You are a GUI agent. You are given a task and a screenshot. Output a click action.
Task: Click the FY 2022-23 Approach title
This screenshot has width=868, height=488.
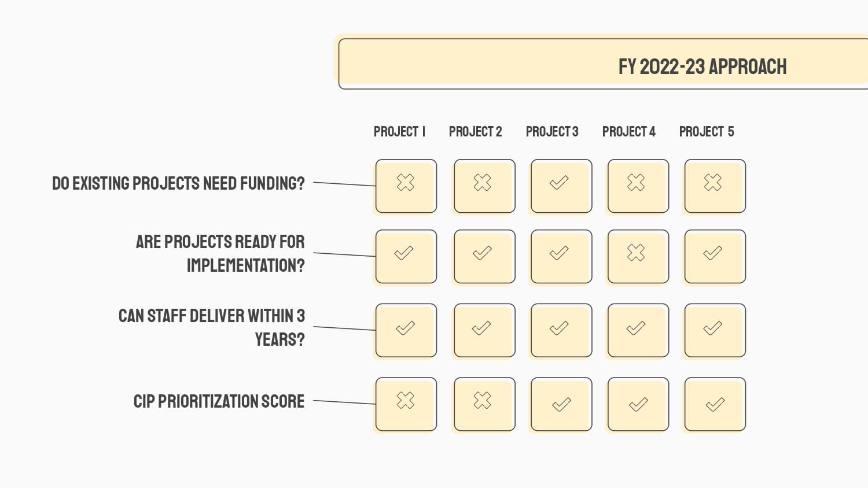pos(703,67)
